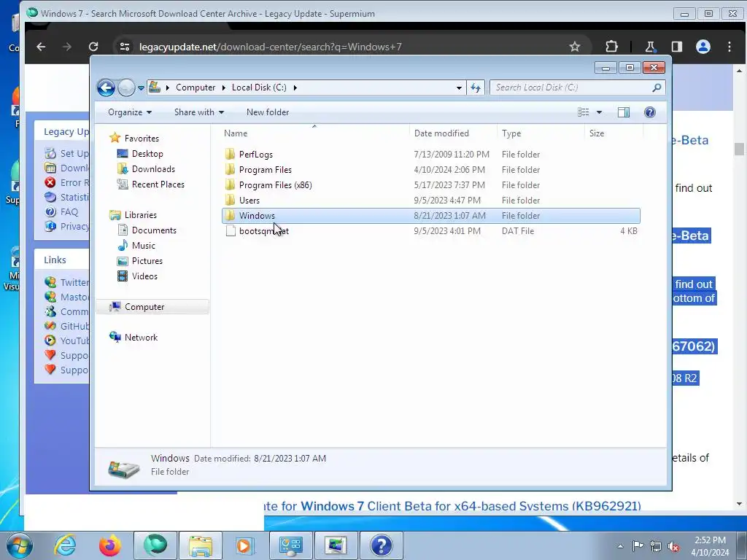This screenshot has width=747, height=560.
Task: Open the Links section GitHub link
Action: click(x=74, y=326)
